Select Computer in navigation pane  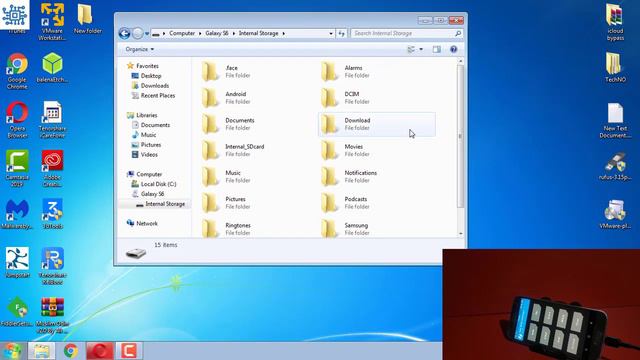click(x=149, y=174)
